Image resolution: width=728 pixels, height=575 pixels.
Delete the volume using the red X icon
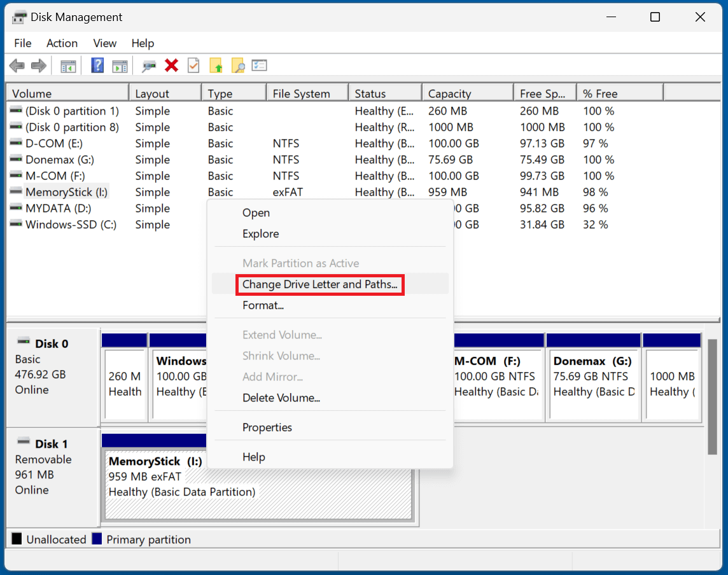(x=171, y=65)
